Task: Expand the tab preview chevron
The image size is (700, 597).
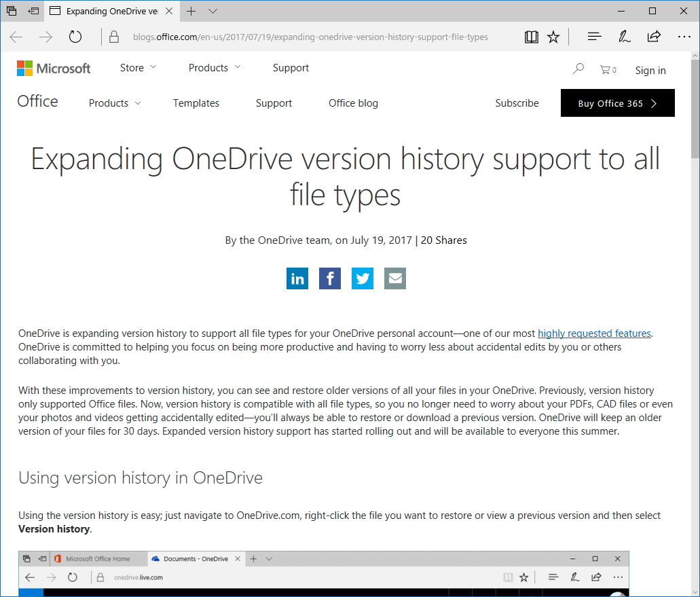Action: [213, 11]
